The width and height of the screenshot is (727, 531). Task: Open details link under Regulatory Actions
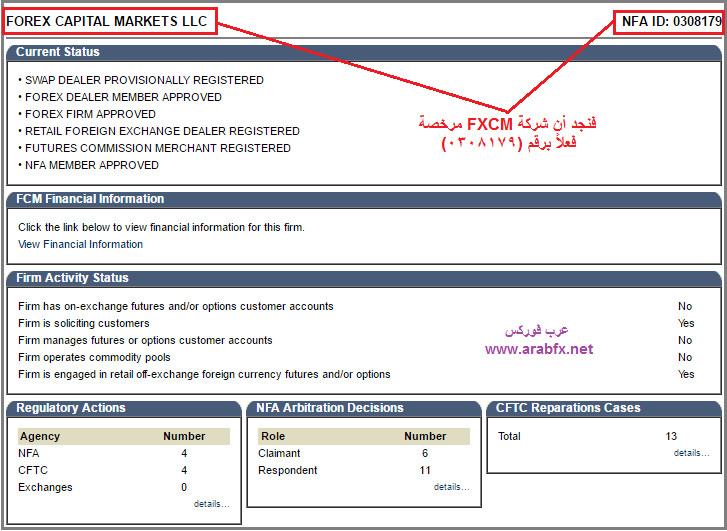pos(211,504)
